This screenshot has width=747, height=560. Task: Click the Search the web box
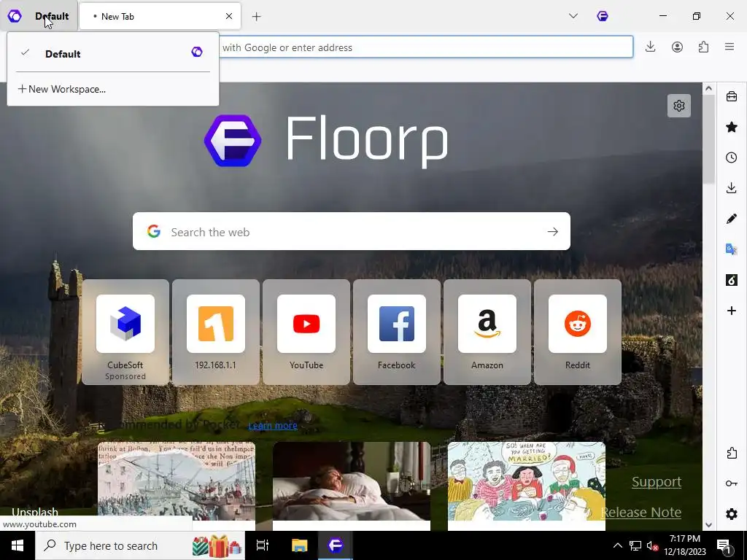[351, 231]
